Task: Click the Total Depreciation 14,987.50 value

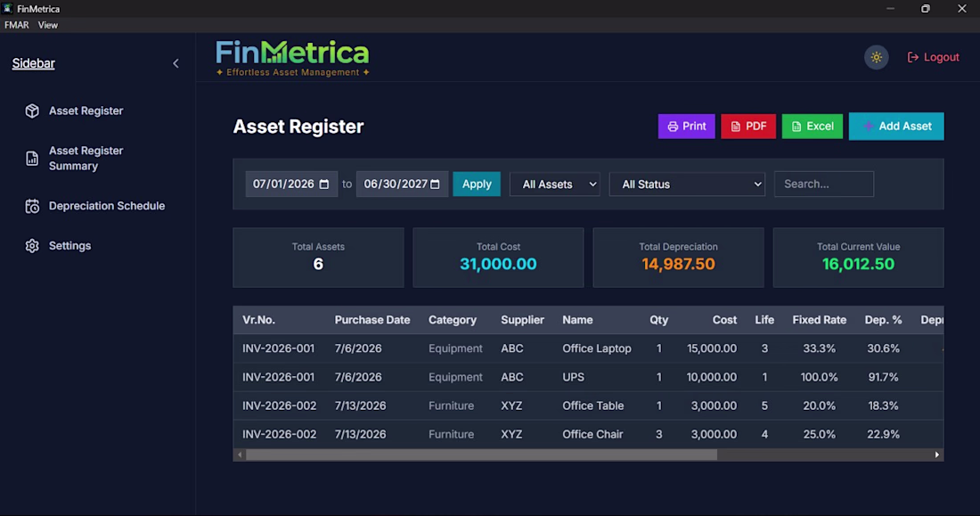Action: (678, 264)
